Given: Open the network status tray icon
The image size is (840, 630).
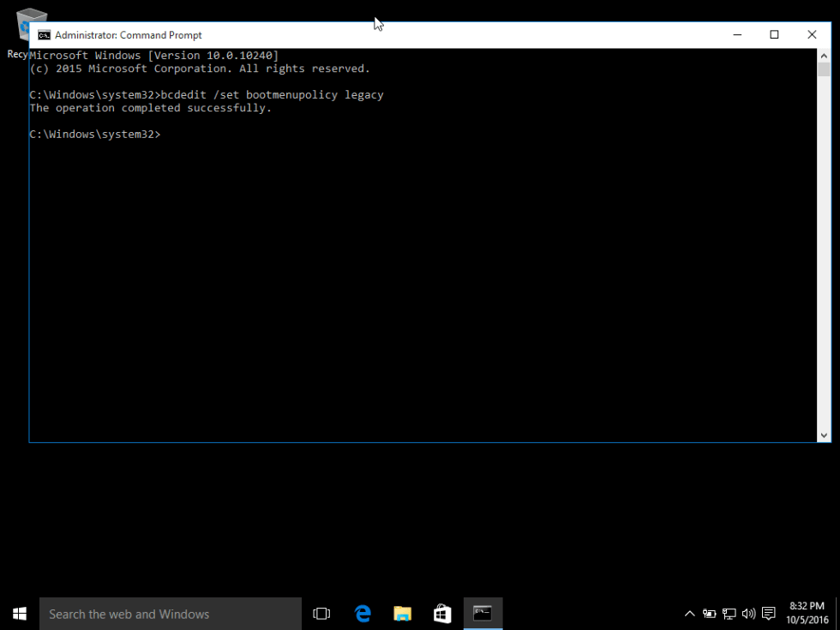Looking at the screenshot, I should pyautogui.click(x=729, y=614).
